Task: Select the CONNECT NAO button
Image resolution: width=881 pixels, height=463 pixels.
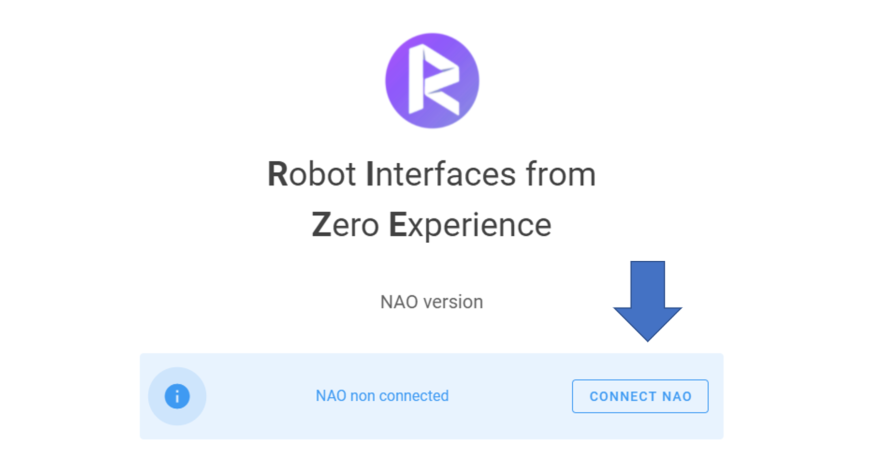Action: [x=640, y=396]
